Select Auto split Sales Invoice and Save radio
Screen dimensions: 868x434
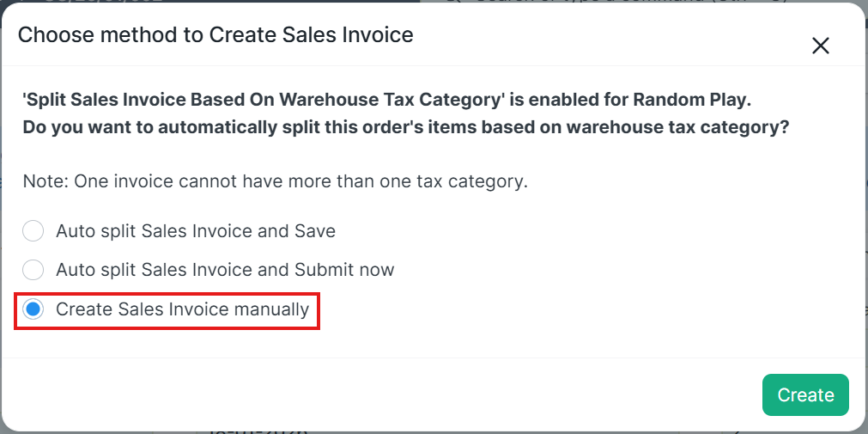[x=33, y=231]
